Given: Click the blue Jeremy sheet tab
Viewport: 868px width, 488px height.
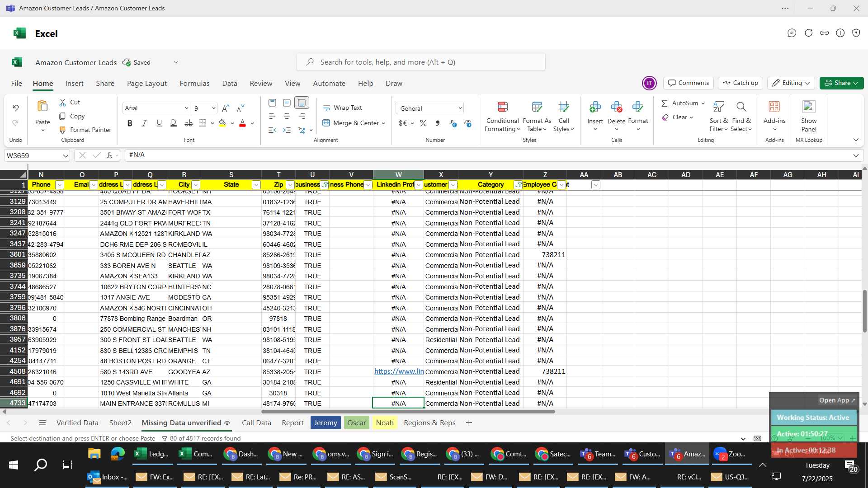Looking at the screenshot, I should (325, 423).
